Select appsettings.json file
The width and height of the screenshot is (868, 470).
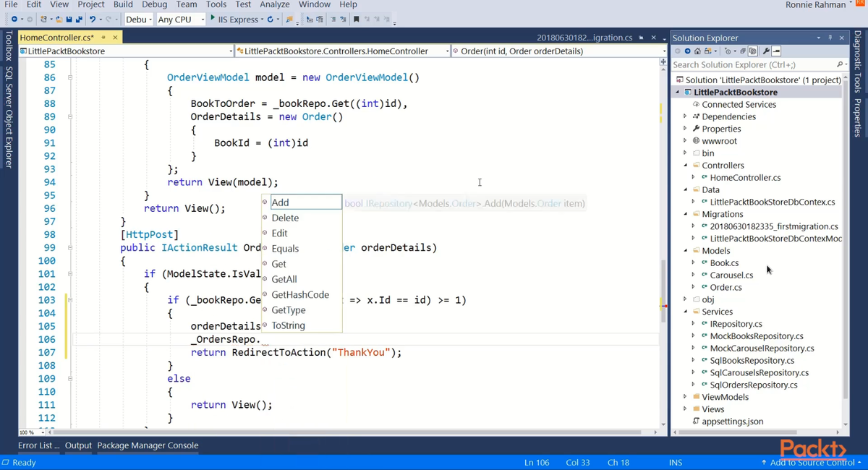[x=733, y=421]
